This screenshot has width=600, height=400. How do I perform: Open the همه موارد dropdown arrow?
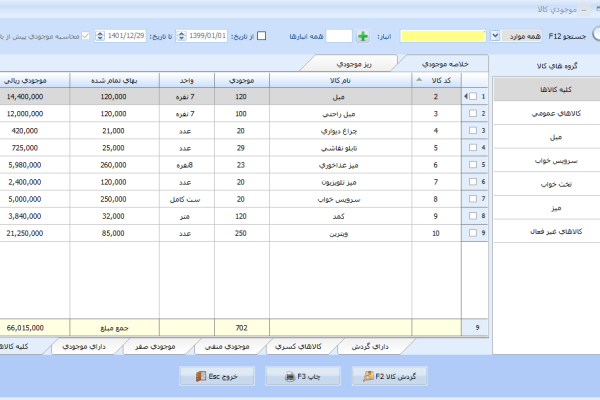click(495, 36)
